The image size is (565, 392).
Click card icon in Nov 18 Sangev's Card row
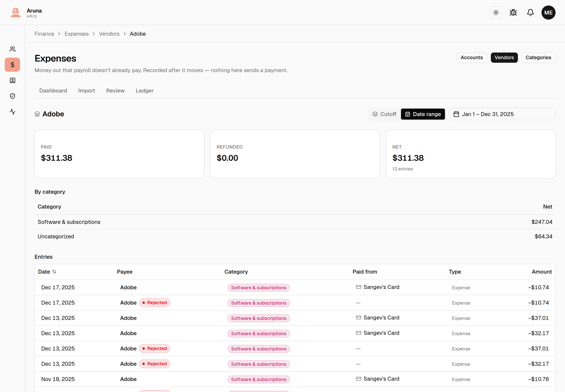tap(358, 379)
